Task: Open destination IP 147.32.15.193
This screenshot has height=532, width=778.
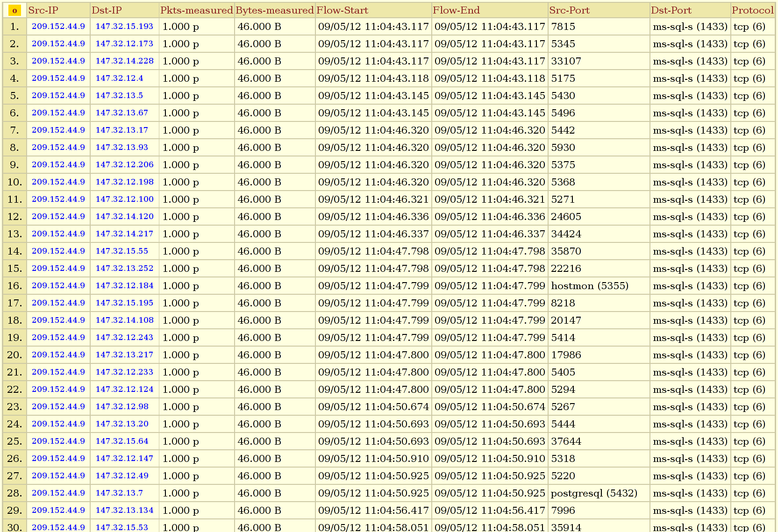Action: click(124, 26)
